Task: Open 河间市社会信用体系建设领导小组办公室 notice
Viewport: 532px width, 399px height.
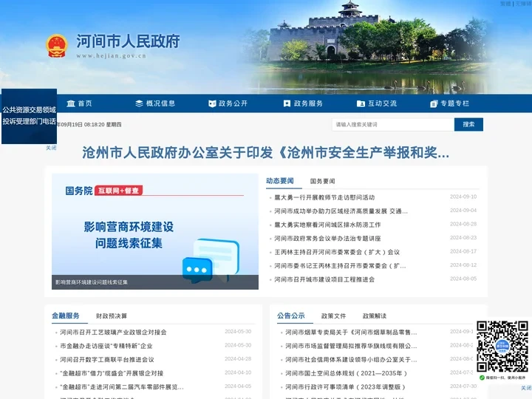Action: tap(351, 360)
